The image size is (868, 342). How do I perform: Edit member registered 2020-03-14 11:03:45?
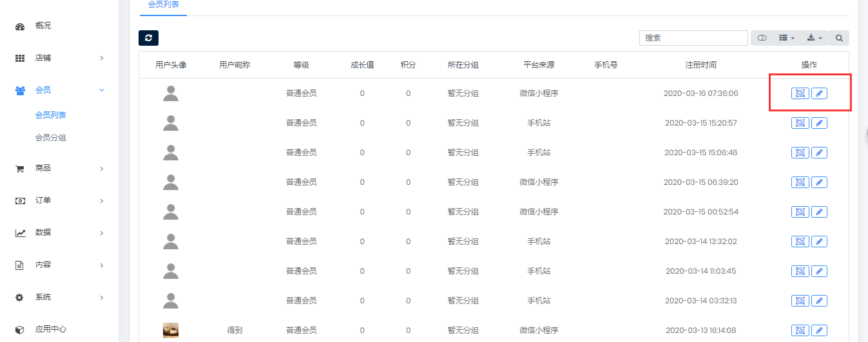coord(819,271)
